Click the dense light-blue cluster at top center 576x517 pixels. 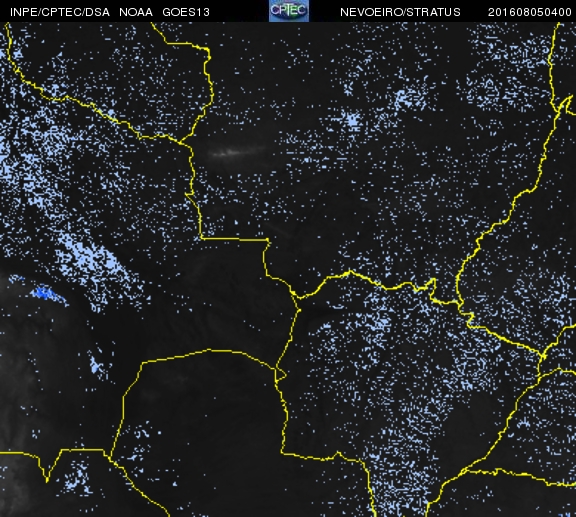pos(353,120)
